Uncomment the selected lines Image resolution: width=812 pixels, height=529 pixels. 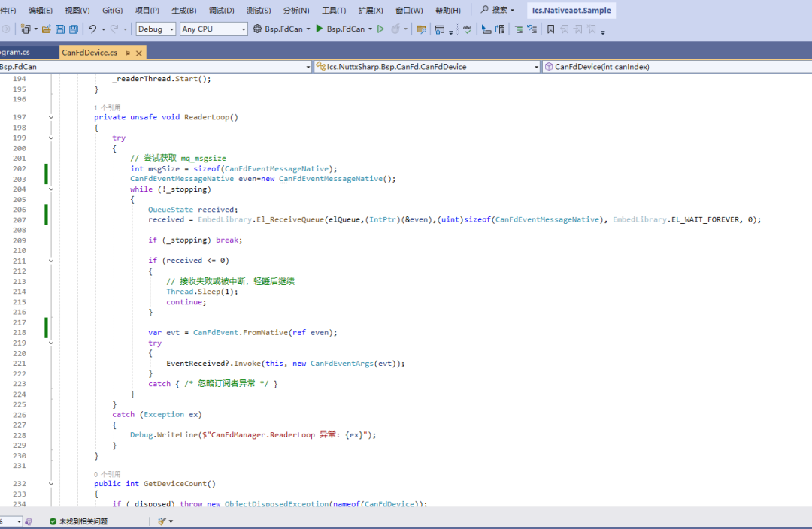pos(532,29)
